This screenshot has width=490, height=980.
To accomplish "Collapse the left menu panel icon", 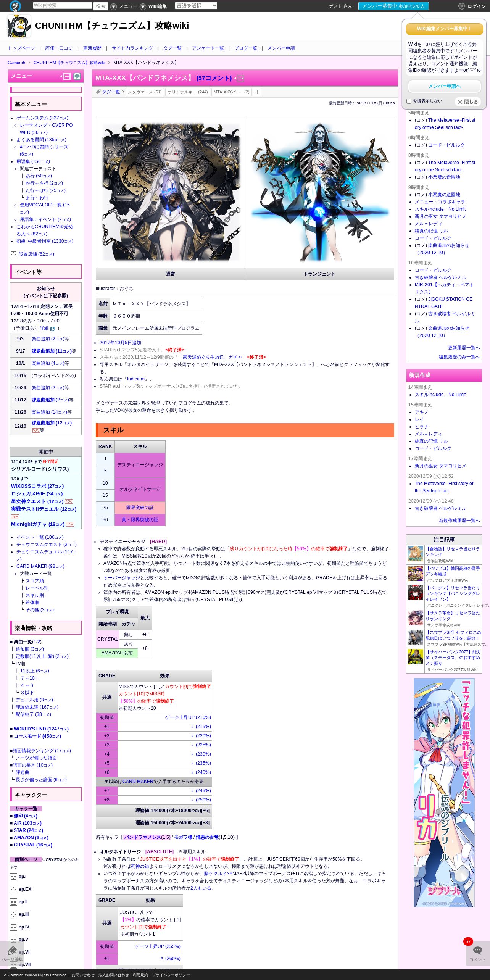I will pos(67,76).
